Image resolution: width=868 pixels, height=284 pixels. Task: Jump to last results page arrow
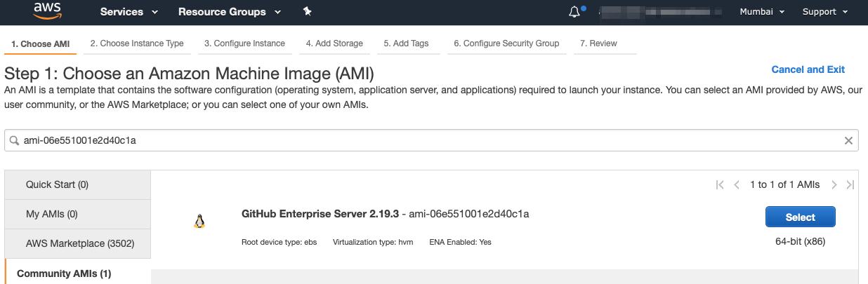pos(850,184)
